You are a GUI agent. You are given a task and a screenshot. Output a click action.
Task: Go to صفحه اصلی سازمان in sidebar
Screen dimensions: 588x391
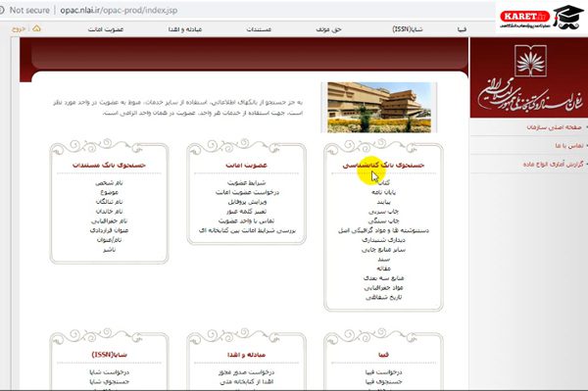click(x=555, y=127)
